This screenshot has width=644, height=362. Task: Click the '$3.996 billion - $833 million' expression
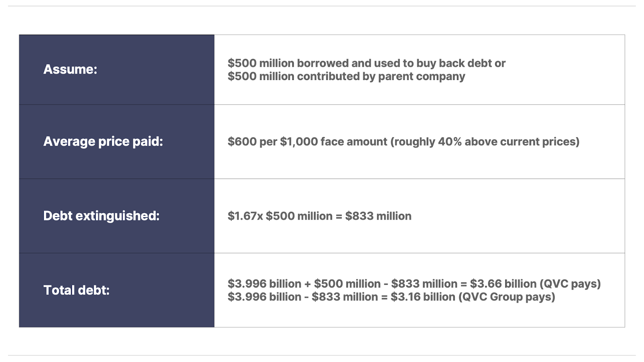point(303,297)
